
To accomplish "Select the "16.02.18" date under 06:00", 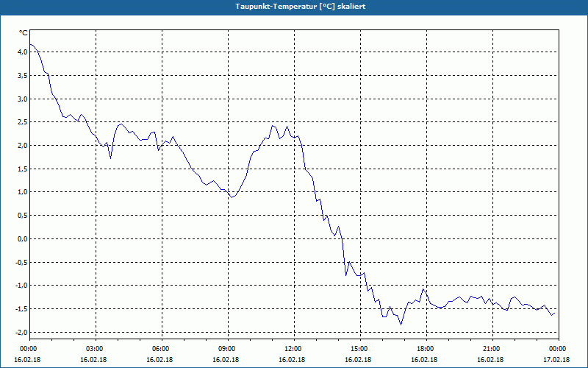I will [159, 360].
